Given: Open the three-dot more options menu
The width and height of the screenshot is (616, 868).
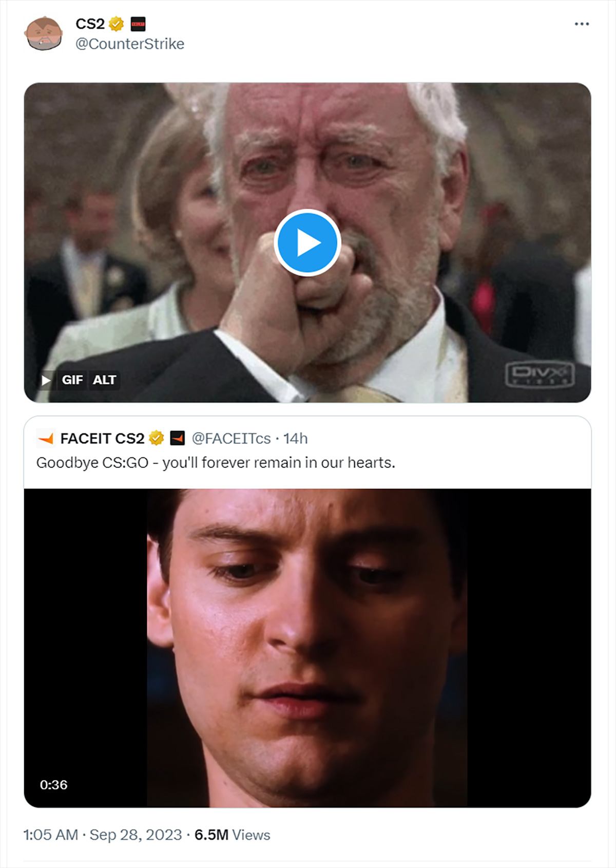Looking at the screenshot, I should coord(582,24).
